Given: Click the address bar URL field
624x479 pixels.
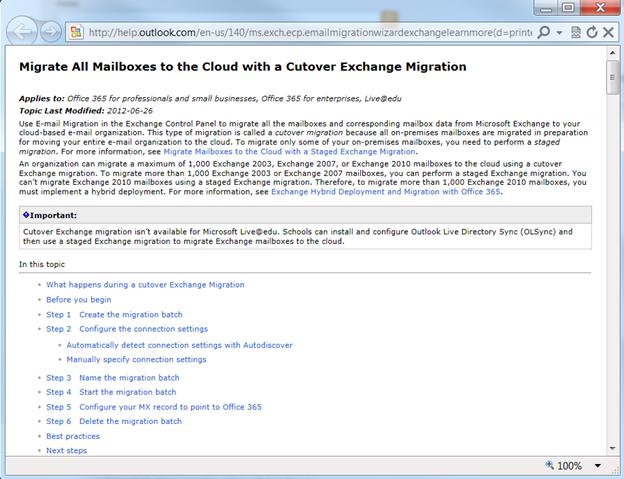Looking at the screenshot, I should coord(310,32).
